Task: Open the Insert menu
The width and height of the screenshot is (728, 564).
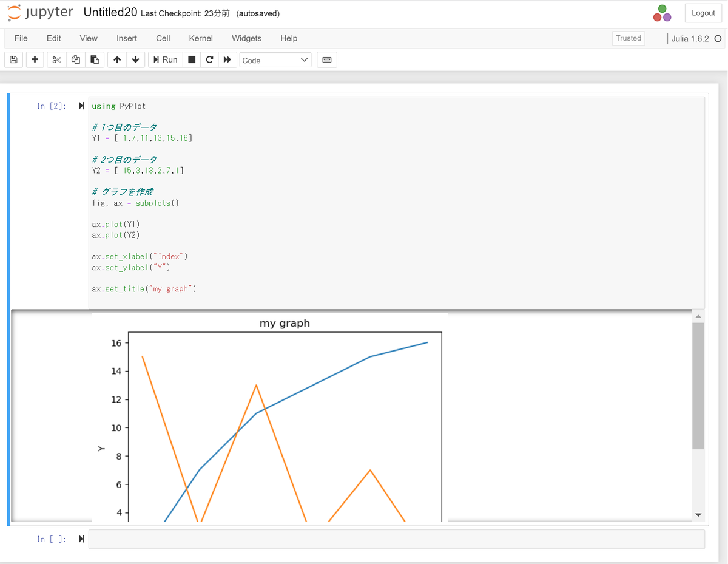Action: 127,38
